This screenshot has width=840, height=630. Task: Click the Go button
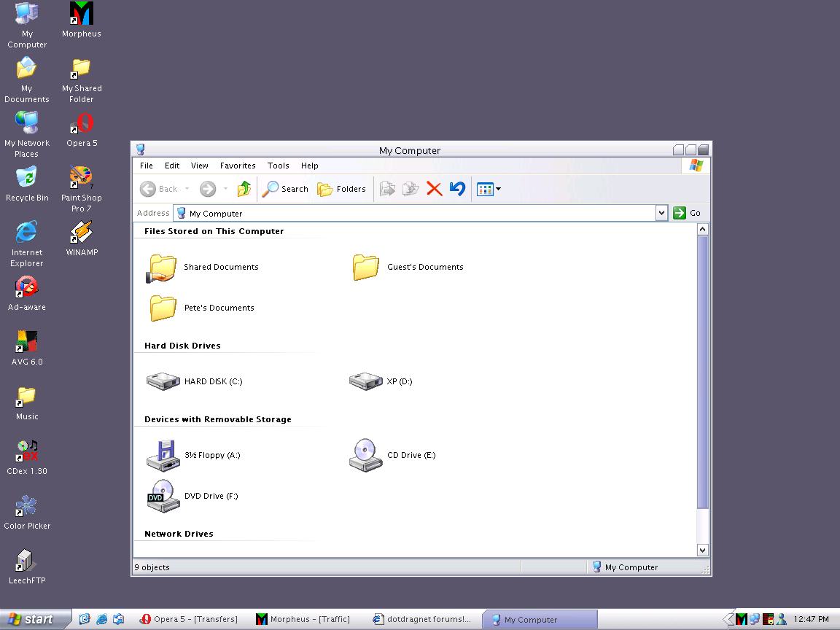tap(687, 213)
